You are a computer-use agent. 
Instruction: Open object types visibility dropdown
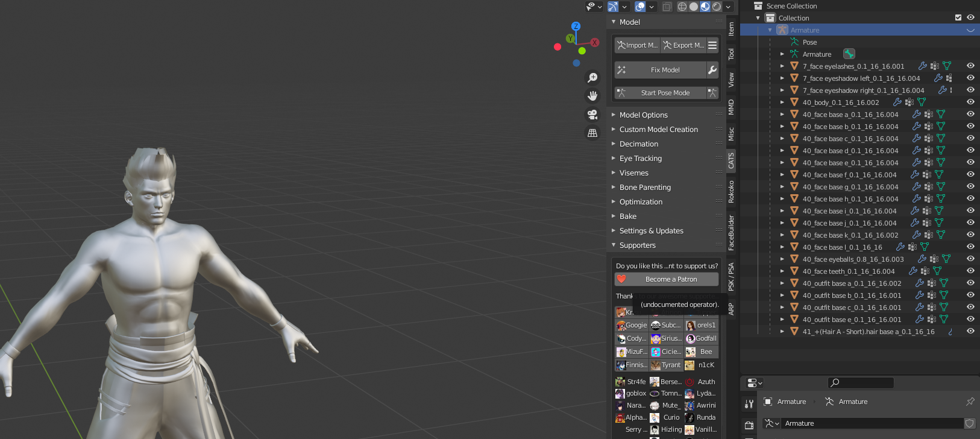click(x=594, y=7)
